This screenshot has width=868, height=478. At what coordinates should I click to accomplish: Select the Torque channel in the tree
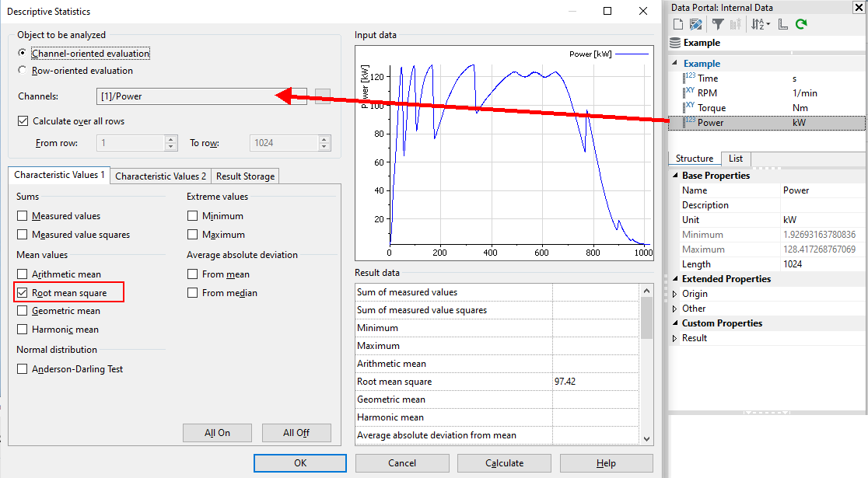pos(711,108)
